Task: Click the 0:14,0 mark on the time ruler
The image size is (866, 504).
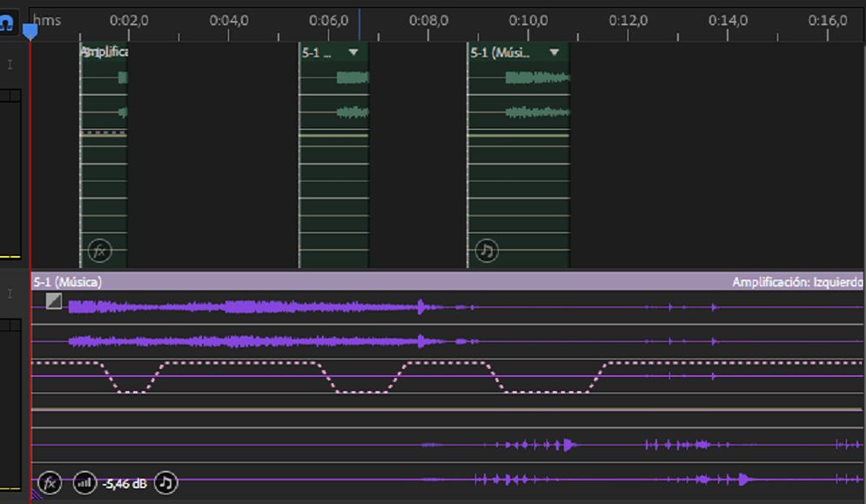Action: [x=728, y=21]
